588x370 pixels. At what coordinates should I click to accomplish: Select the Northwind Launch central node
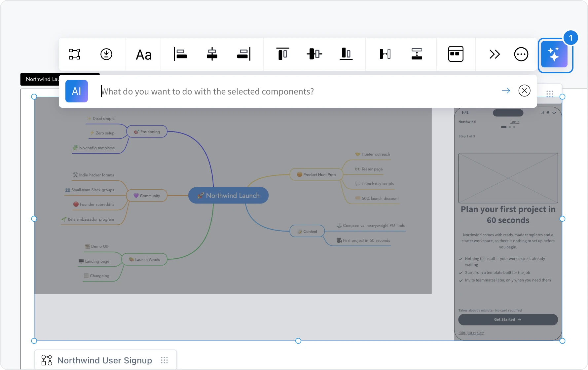pos(228,196)
